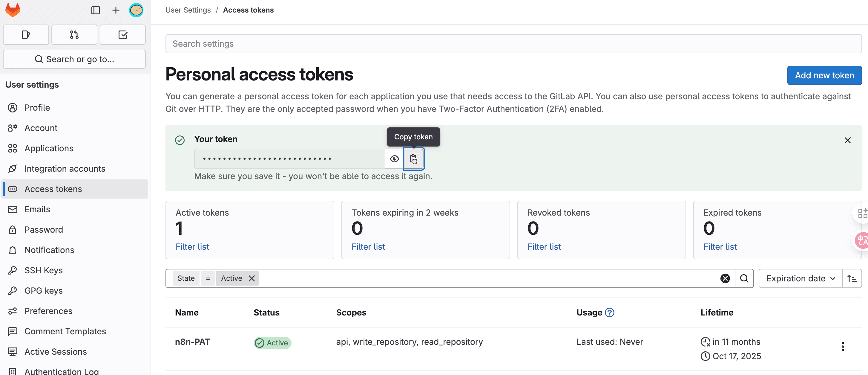Remove the Active state filter chip
Screen dimensions: 868x375
click(251, 278)
